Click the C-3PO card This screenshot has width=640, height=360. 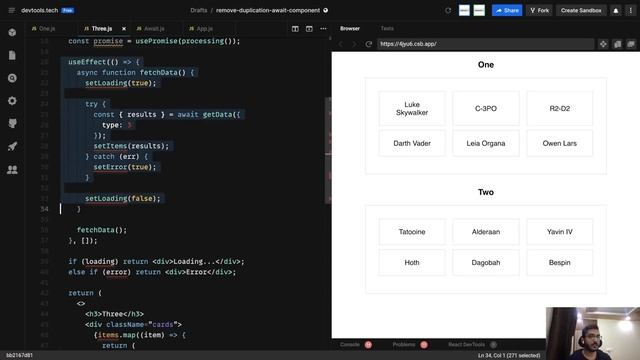pyautogui.click(x=486, y=109)
